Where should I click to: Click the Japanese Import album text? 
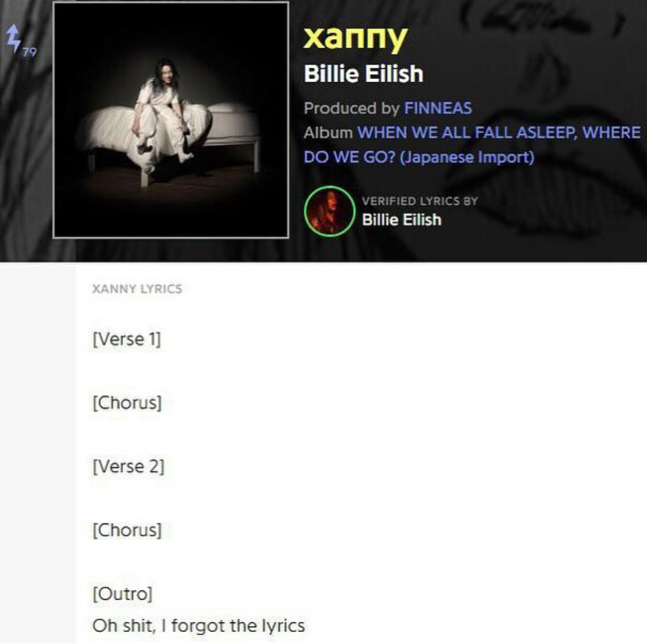[x=467, y=157]
